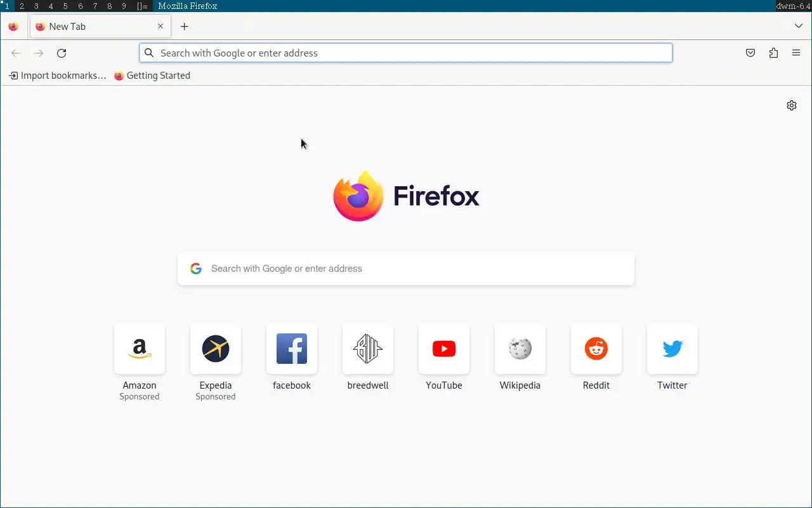Switch to dwm workspace tag 3
The image size is (812, 508).
(x=36, y=6)
